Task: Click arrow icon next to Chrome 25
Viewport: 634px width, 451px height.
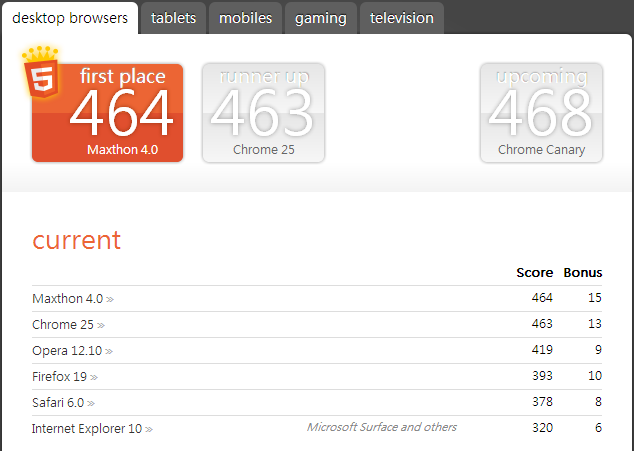Action: point(101,325)
